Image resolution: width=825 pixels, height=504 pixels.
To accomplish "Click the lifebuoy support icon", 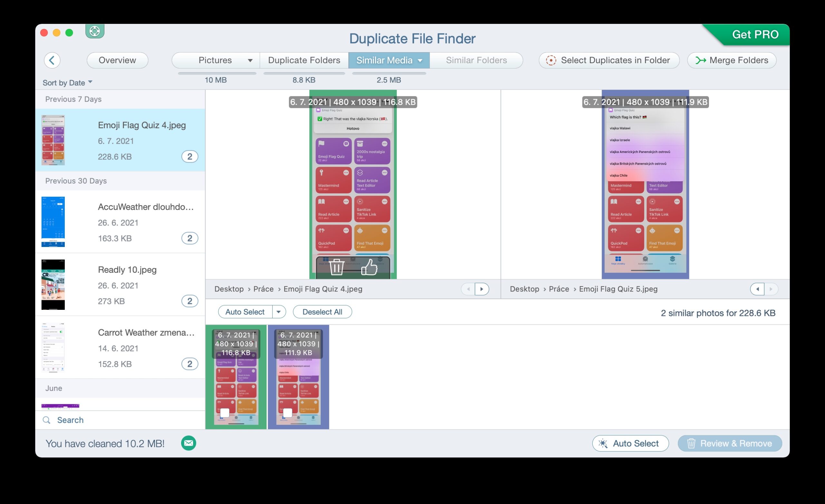I will click(x=95, y=32).
